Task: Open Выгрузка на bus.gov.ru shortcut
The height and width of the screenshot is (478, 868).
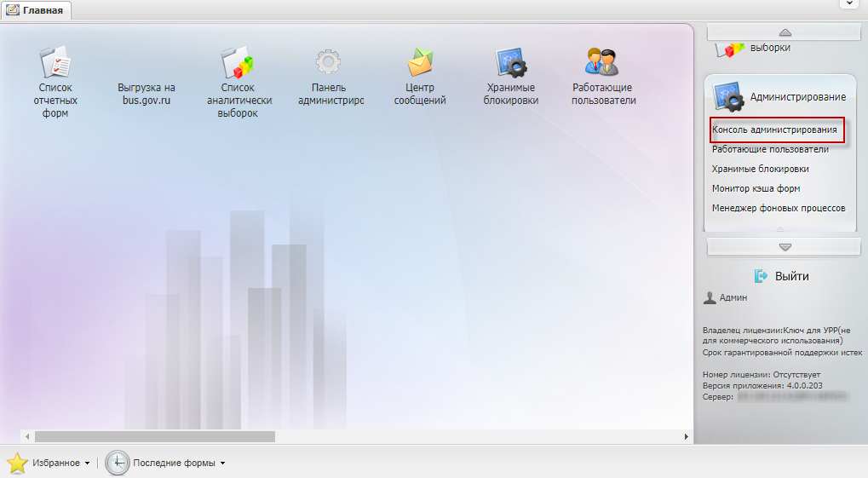Action: pos(147,94)
